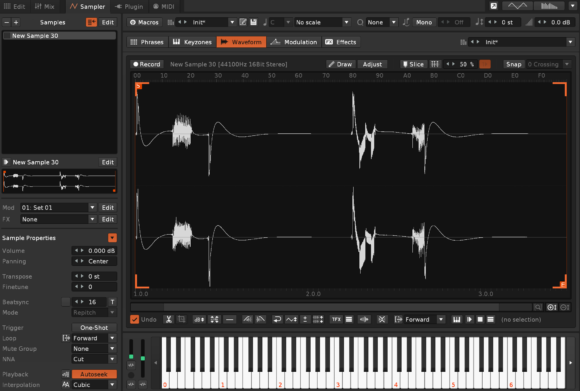Image resolution: width=580 pixels, height=391 pixels.
Task: Select the Waveform tab
Action: (x=241, y=42)
